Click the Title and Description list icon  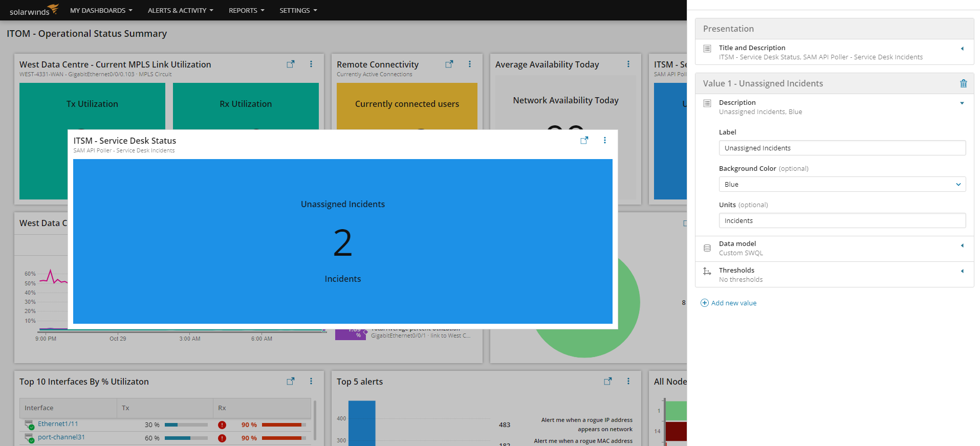pos(707,49)
